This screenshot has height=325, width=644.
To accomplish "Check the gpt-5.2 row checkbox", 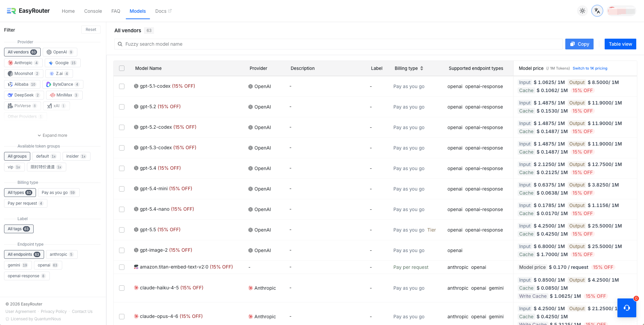I will [122, 107].
